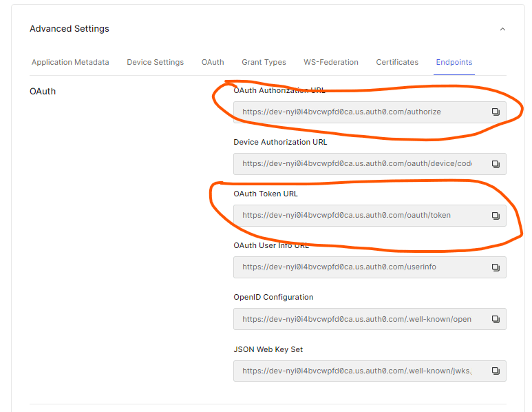Copy the OpenID Configuration URL
Viewport: 532px width, 412px height.
495,319
